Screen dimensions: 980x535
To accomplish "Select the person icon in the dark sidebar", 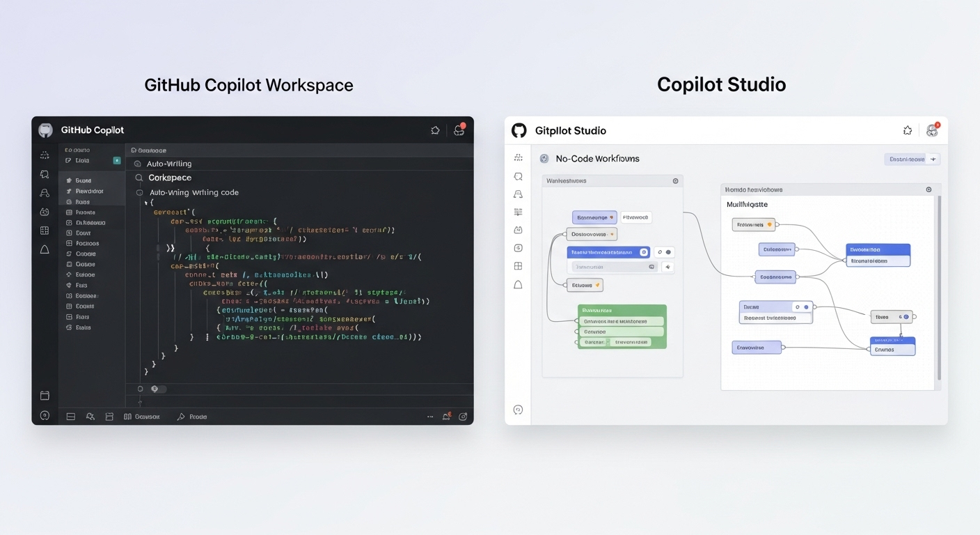I will [x=45, y=193].
